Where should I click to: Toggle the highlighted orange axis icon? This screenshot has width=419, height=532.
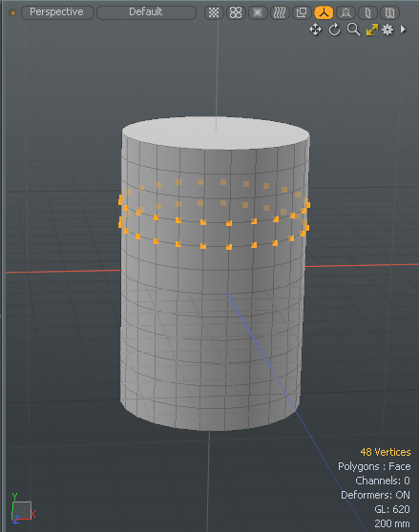[324, 12]
